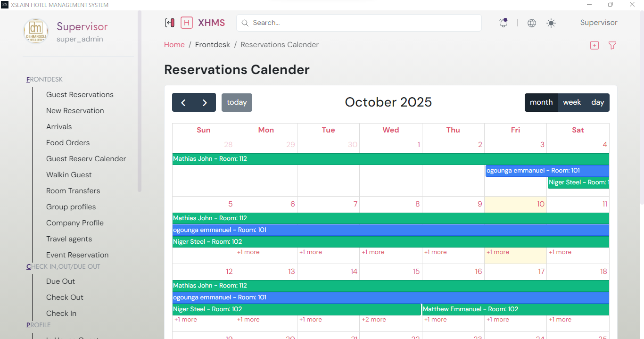Toggle the light/dark theme sun icon

click(x=551, y=23)
